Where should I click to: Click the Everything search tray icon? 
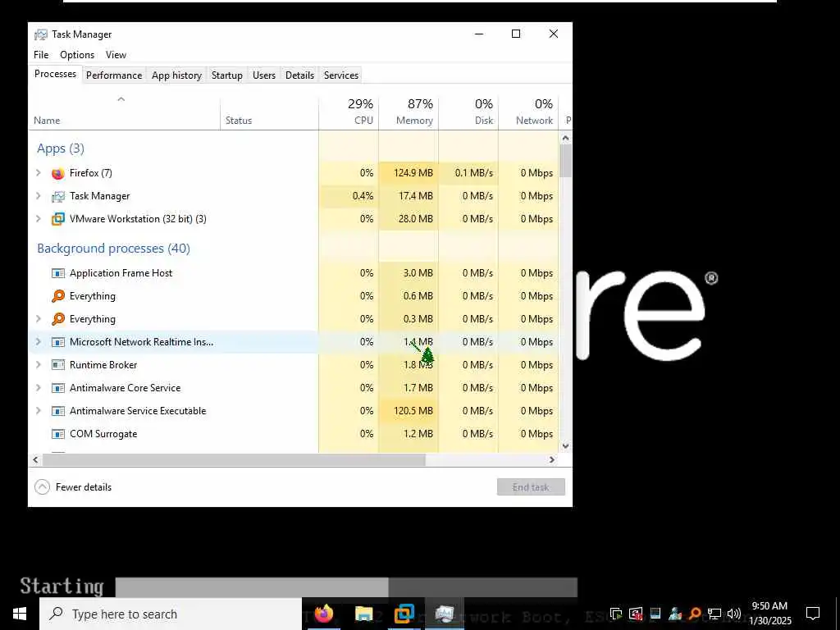pos(695,614)
